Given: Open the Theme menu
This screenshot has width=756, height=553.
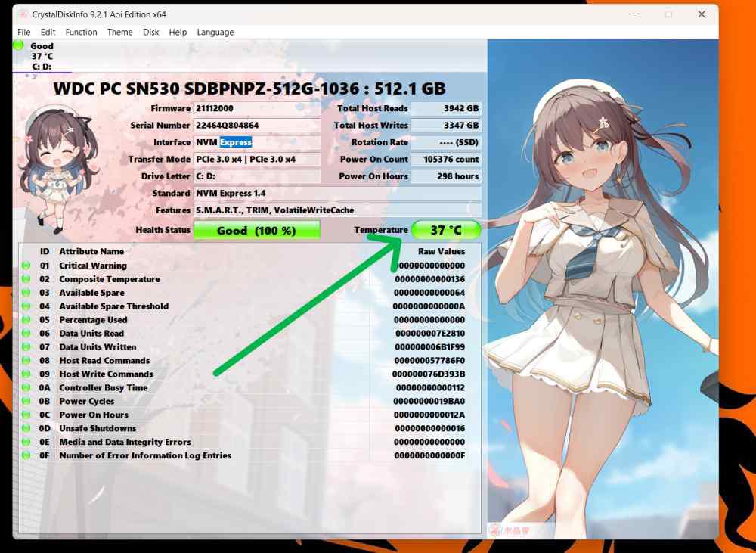Looking at the screenshot, I should 119,32.
